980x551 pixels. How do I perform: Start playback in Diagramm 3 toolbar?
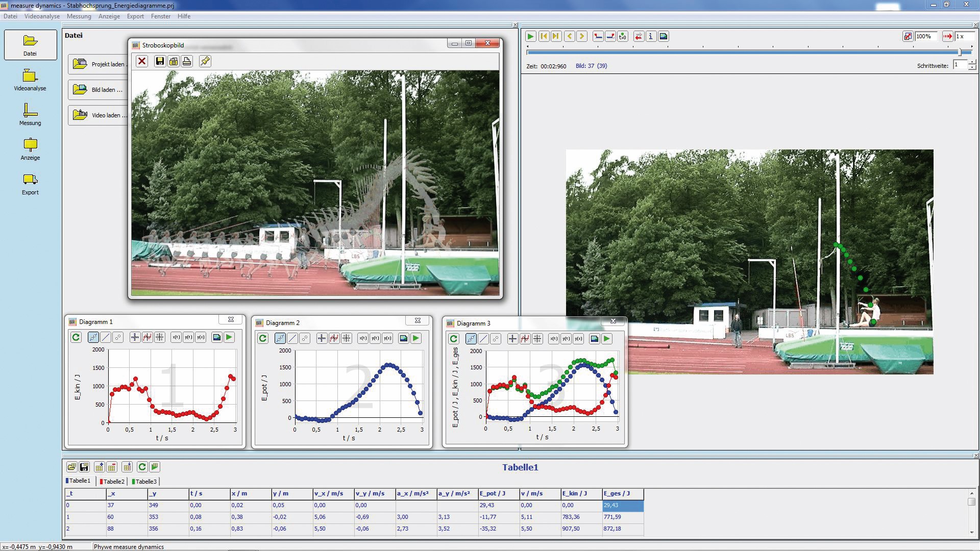click(607, 339)
